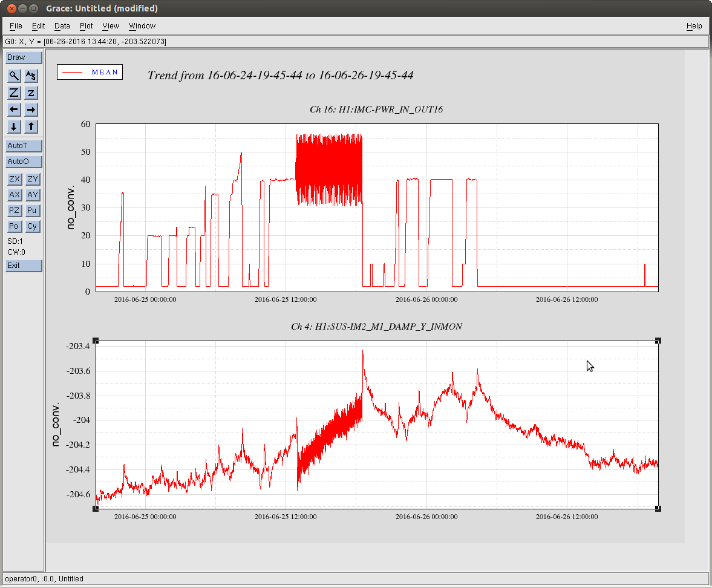
Task: Click bottom-right selection handle of lower graph
Action: pyautogui.click(x=658, y=509)
